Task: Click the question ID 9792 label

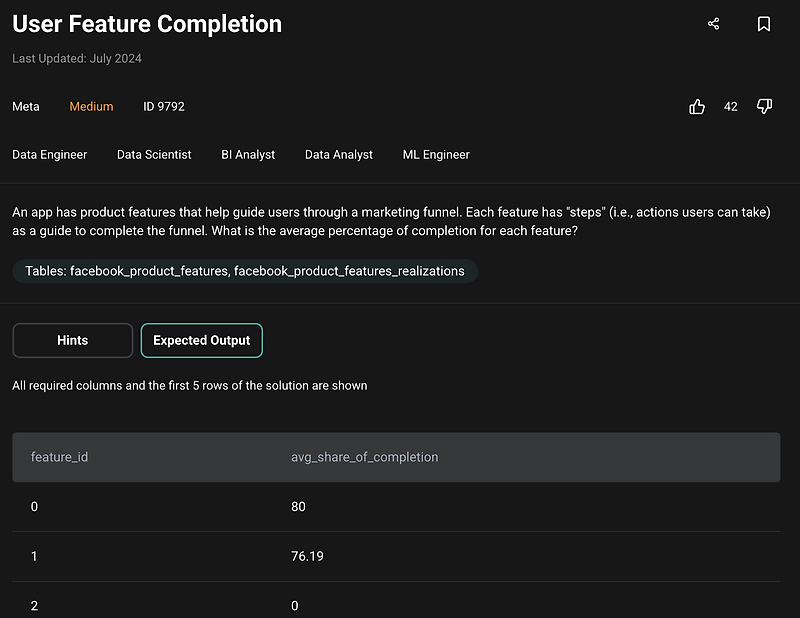Action: [x=163, y=106]
